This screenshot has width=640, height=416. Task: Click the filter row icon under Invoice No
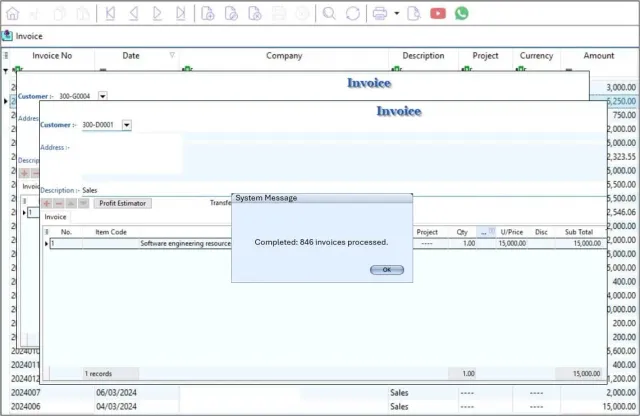click(x=18, y=69)
